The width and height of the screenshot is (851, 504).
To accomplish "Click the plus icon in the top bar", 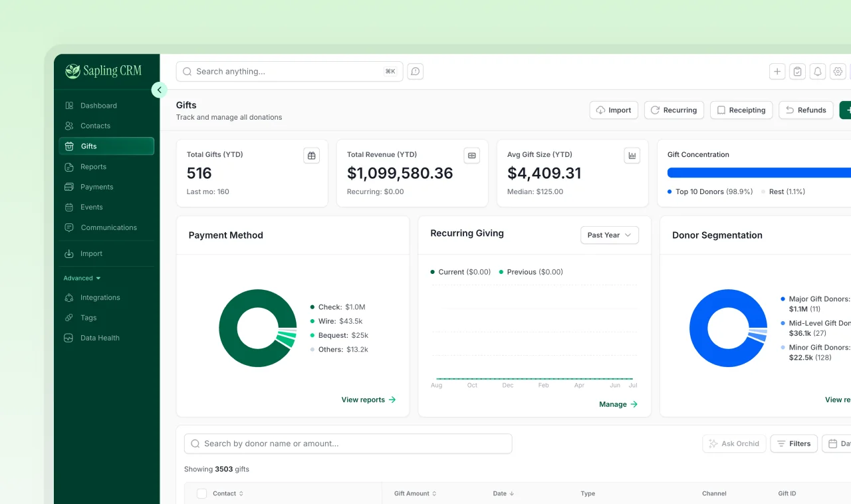I will [x=777, y=72].
